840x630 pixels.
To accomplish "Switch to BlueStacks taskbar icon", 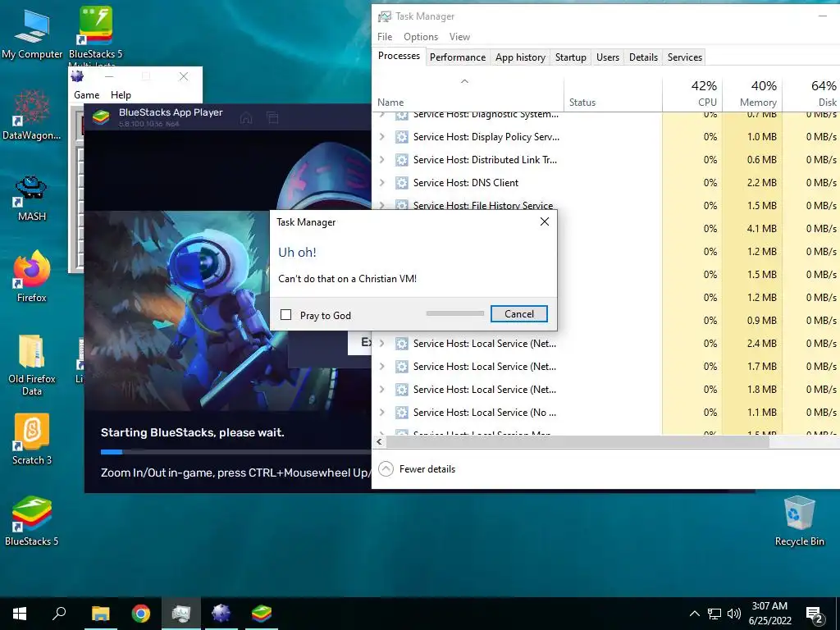I will [x=262, y=614].
